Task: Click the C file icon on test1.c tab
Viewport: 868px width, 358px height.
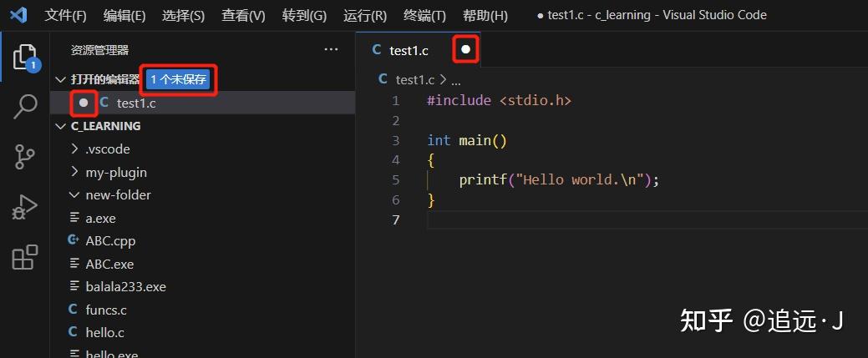Action: point(377,50)
